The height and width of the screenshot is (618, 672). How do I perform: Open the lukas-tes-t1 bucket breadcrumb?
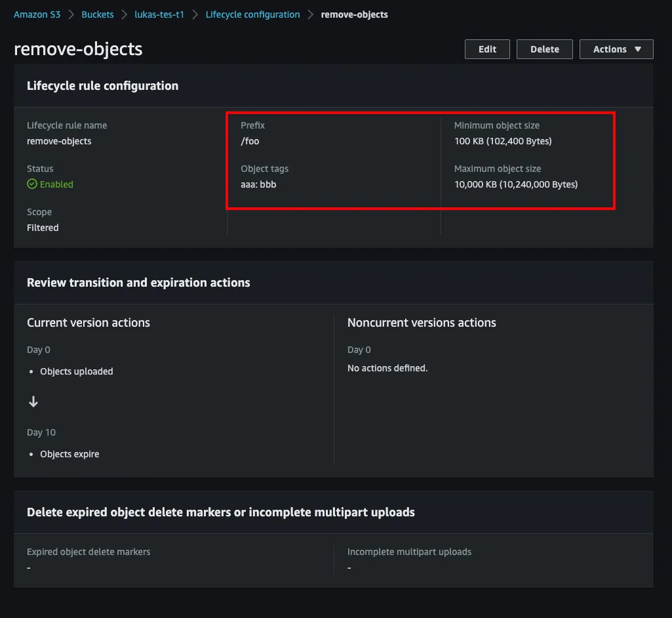[159, 14]
